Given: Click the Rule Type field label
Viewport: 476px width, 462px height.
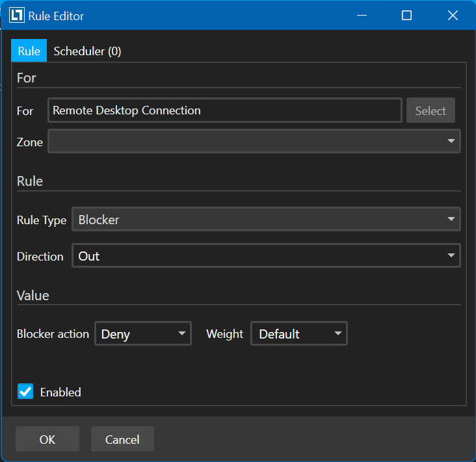Looking at the screenshot, I should tap(42, 220).
